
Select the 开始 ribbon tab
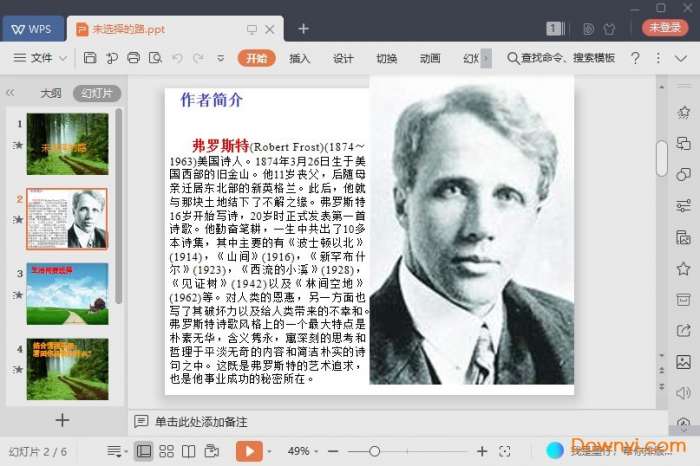tap(256, 58)
